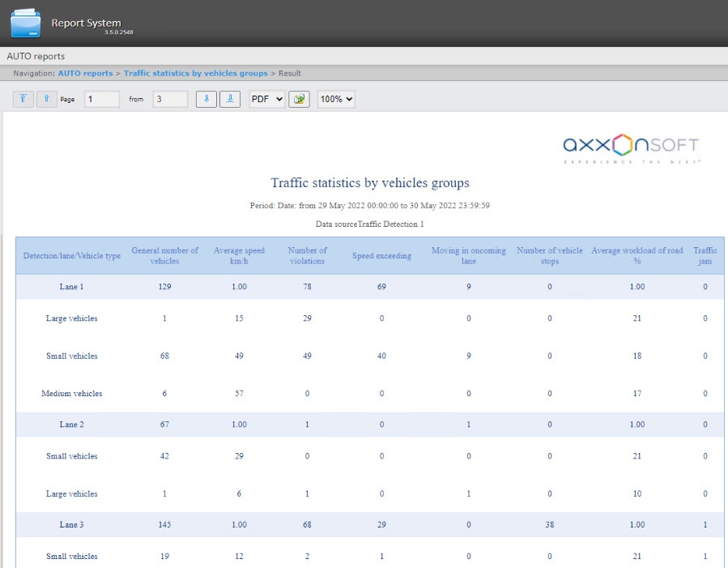The width and height of the screenshot is (728, 568).
Task: Click the Medium vehicles row label
Action: pos(71,394)
